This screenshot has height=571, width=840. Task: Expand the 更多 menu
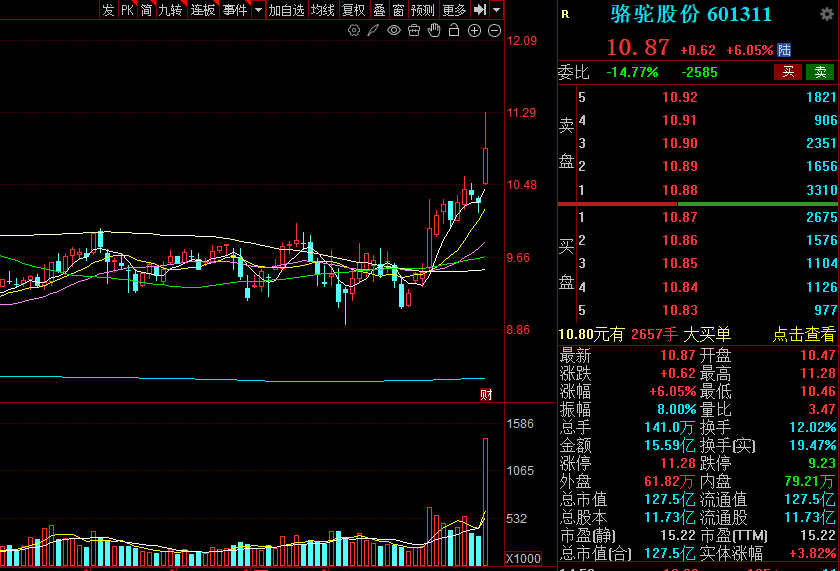(454, 10)
